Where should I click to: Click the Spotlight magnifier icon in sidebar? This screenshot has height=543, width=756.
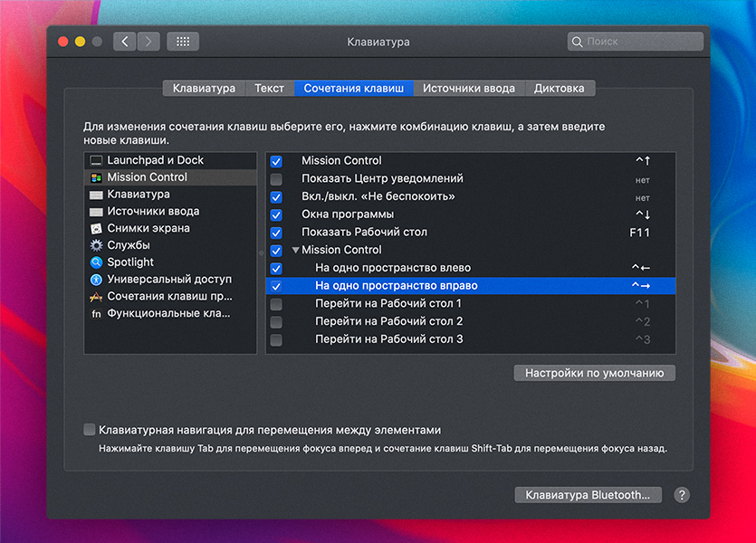(96, 262)
